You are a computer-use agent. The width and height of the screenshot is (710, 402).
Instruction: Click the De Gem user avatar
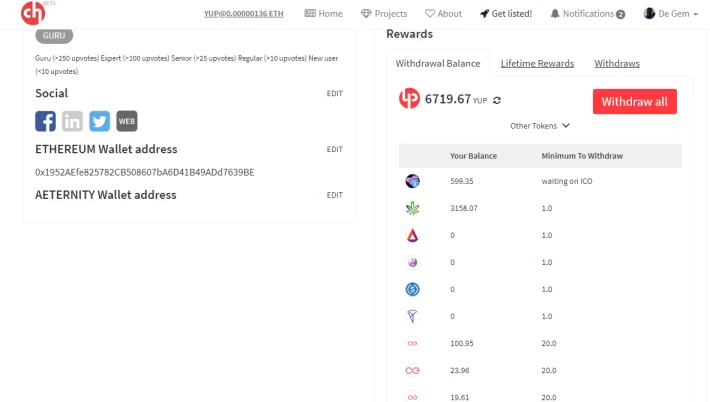coord(649,14)
